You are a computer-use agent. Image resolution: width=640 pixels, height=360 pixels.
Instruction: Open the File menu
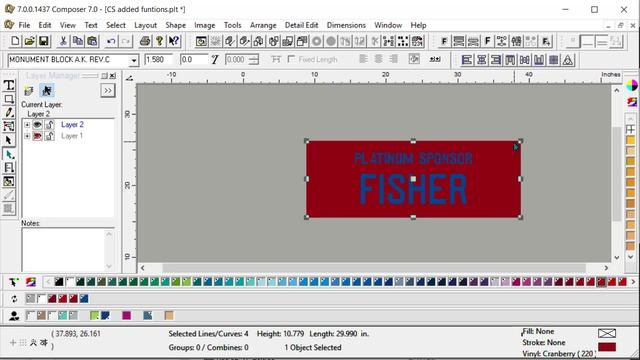click(24, 25)
